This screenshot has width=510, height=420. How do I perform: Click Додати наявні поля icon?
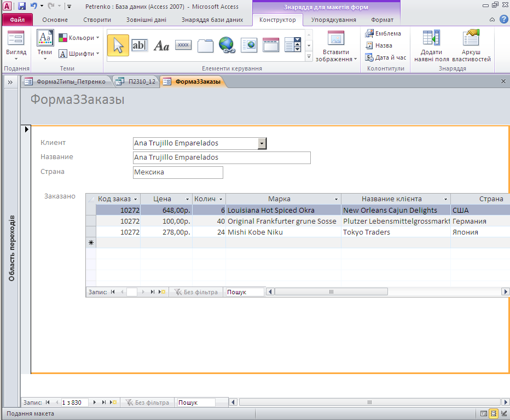(431, 46)
